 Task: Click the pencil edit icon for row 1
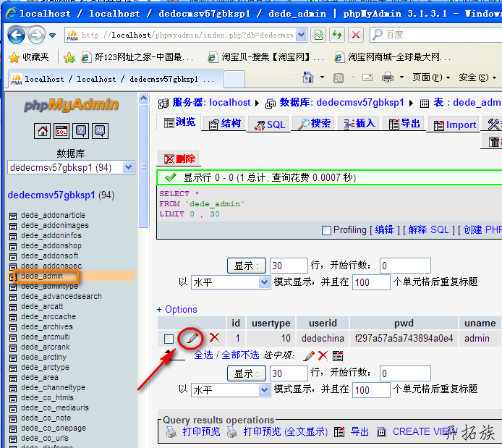(x=192, y=338)
